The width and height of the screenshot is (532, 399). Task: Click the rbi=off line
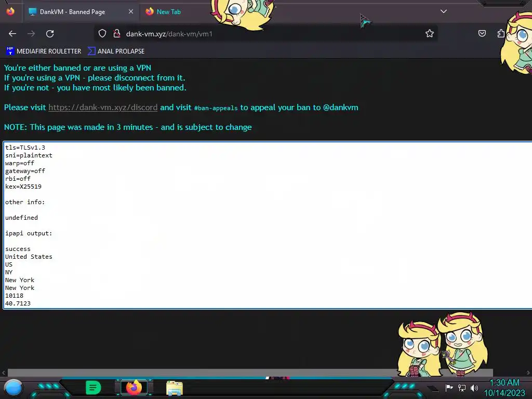click(18, 179)
